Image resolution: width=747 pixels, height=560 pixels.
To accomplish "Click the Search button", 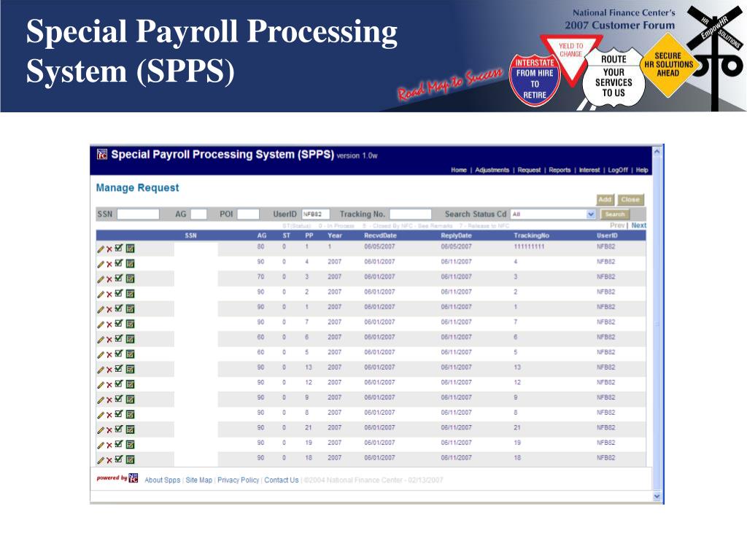I will click(614, 214).
